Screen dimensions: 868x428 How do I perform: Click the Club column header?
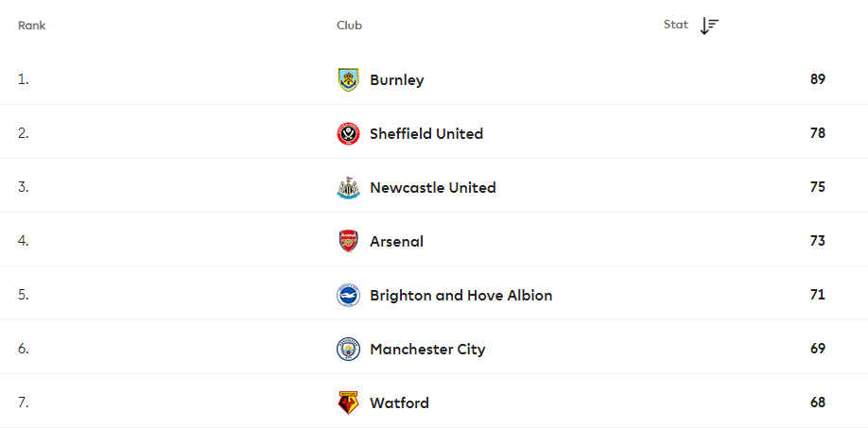pyautogui.click(x=349, y=26)
